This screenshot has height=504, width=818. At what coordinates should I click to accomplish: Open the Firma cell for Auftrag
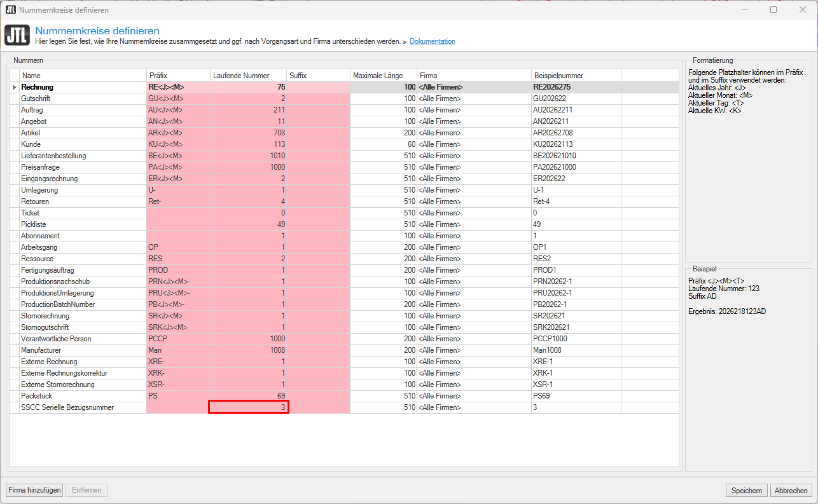point(474,110)
